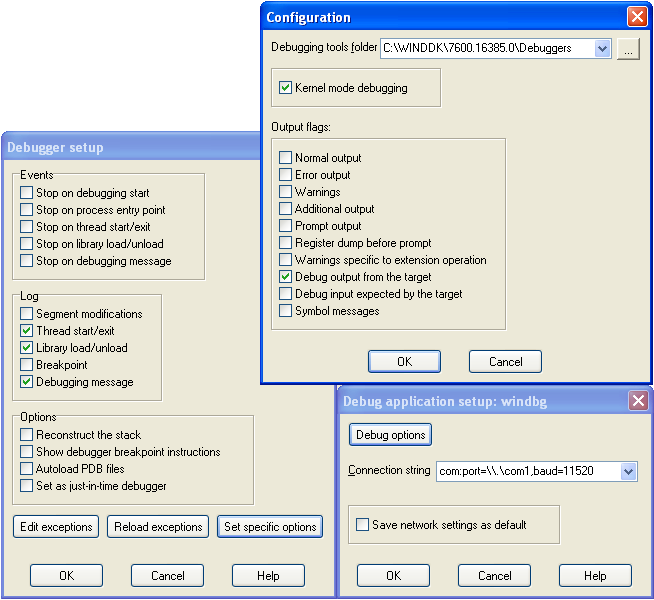
Task: Enable the Autoload PDB files option
Action: tap(27, 469)
